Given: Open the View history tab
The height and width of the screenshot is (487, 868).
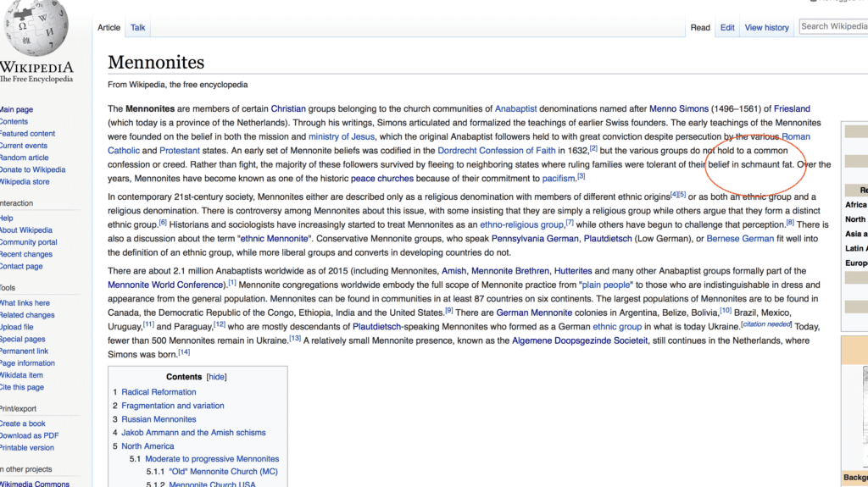Looking at the screenshot, I should click(766, 27).
